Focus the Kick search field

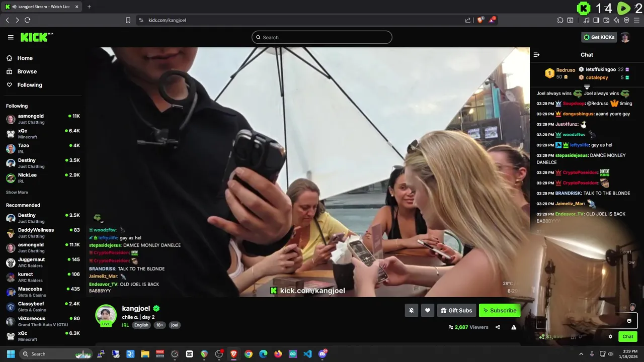322,37
